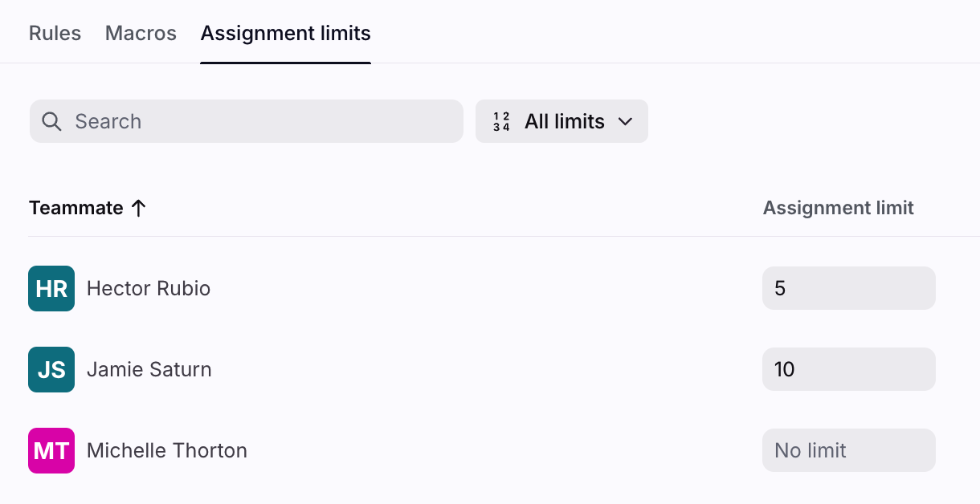The image size is (980, 504).
Task: Sort by the Teammate column header
Action: coord(76,209)
